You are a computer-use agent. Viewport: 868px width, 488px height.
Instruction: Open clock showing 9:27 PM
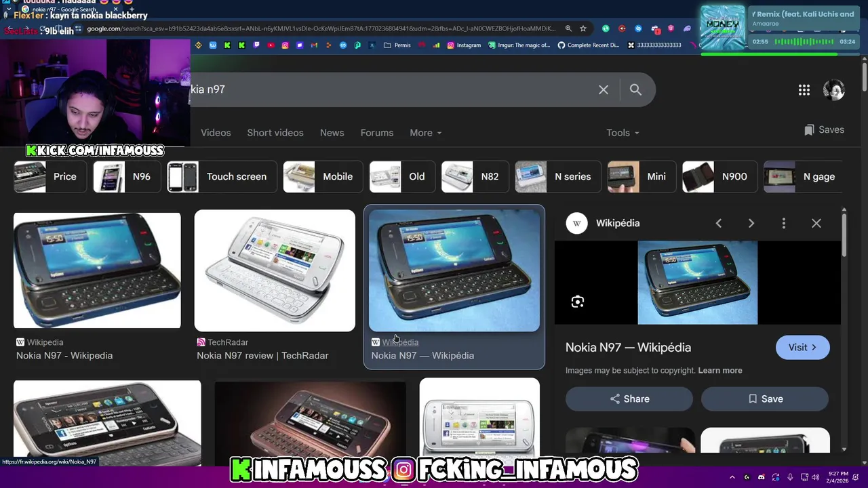point(838,477)
